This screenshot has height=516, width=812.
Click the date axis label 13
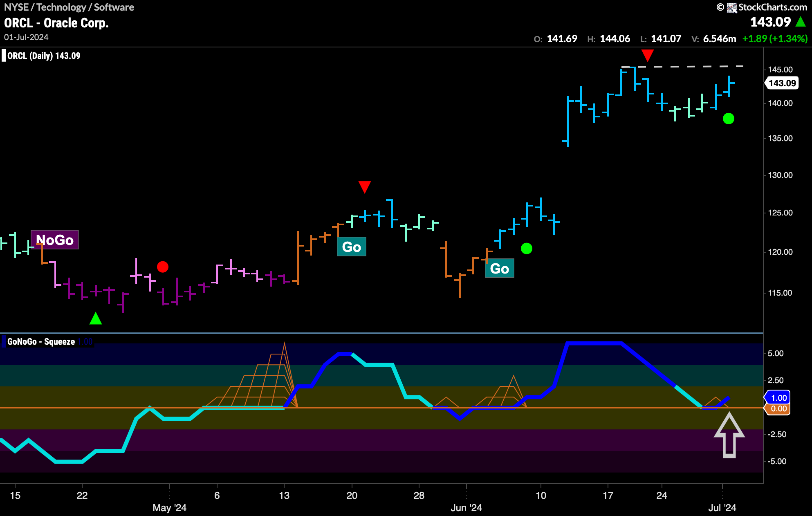click(284, 496)
